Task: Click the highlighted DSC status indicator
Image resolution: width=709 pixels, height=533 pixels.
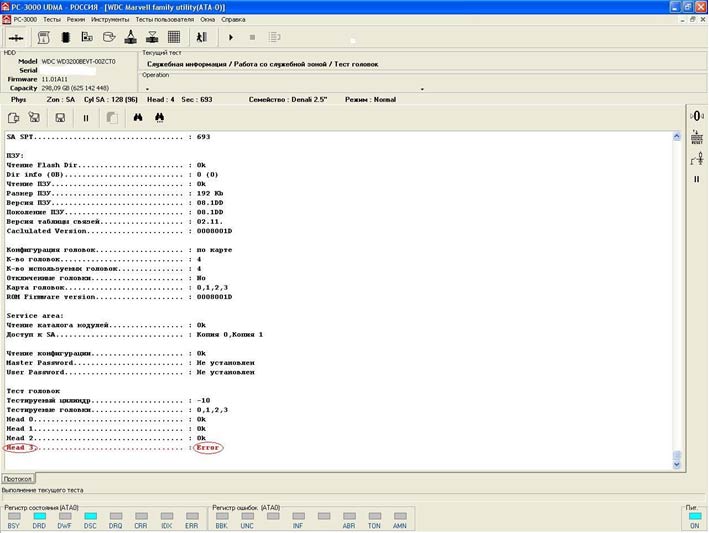Action: (x=90, y=516)
